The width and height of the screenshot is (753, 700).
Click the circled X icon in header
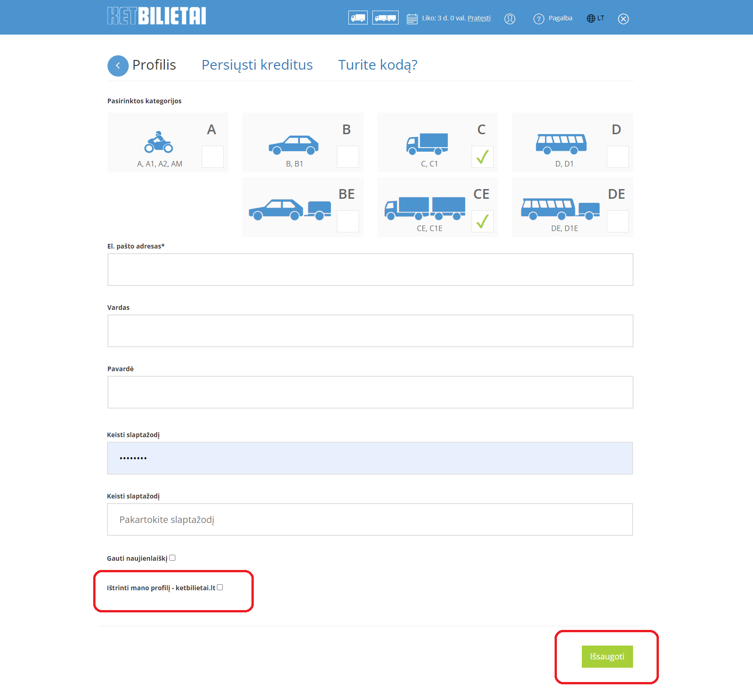[x=623, y=19]
